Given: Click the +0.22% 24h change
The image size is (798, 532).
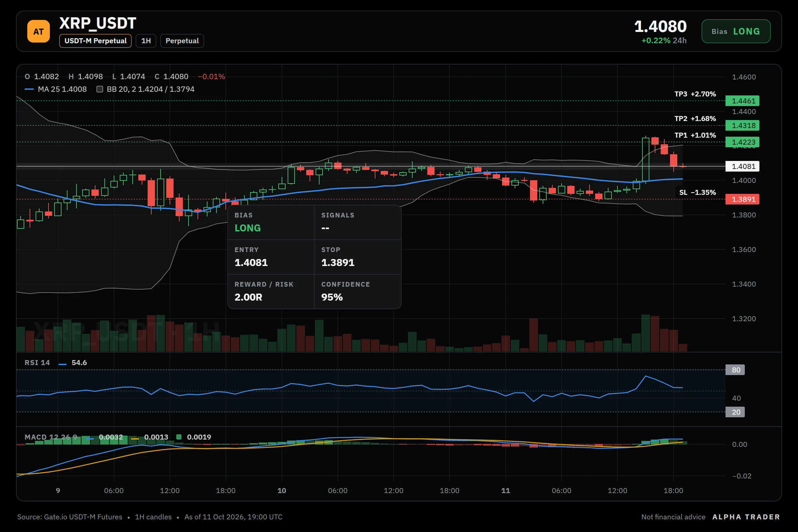Looking at the screenshot, I should pyautogui.click(x=664, y=41).
